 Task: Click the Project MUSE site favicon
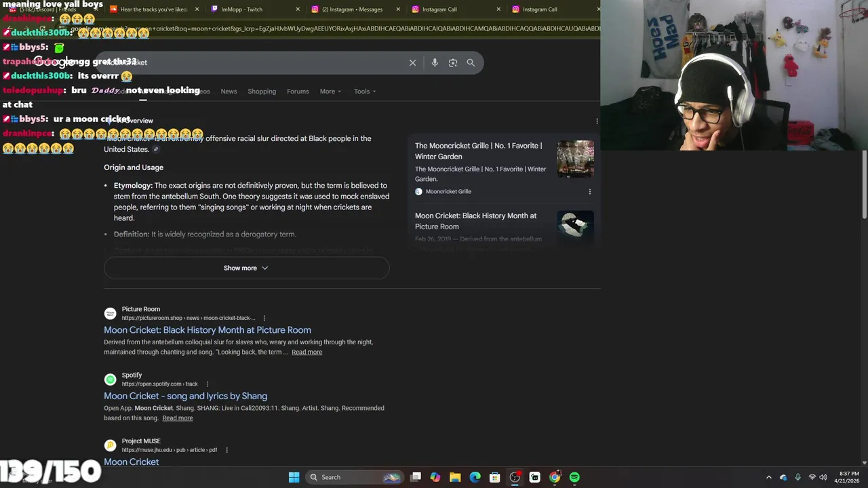coord(110,445)
